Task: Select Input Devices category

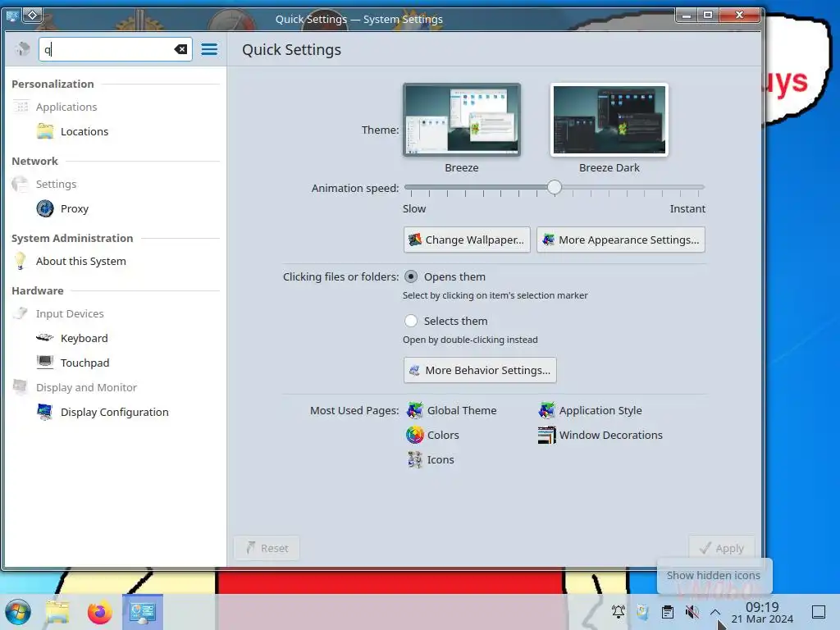Action: click(x=70, y=313)
